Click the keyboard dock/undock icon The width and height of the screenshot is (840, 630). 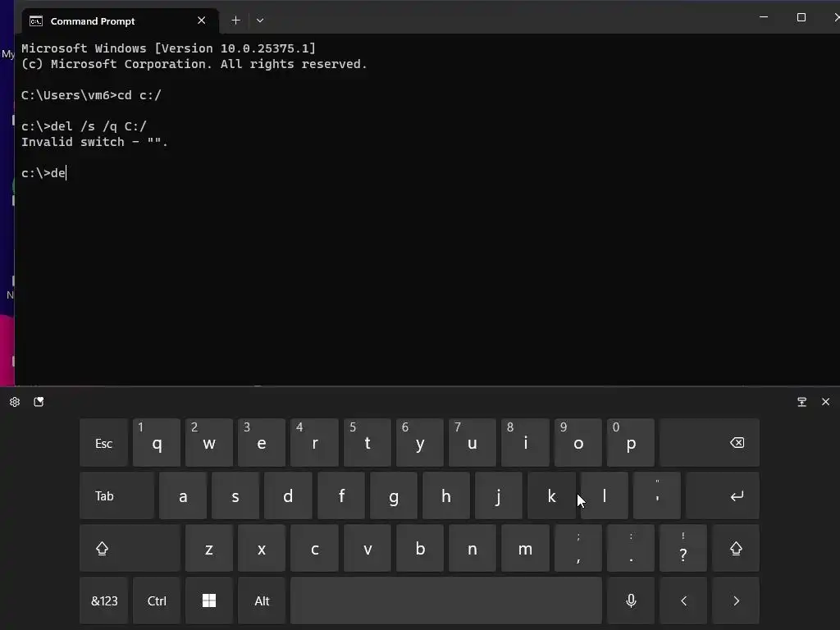click(802, 402)
